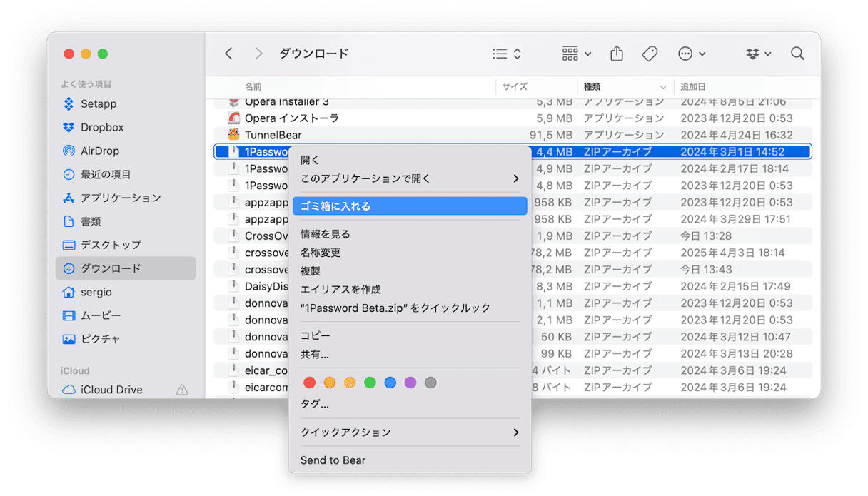Quick Look 1Password Beta.zip menu item
Viewport: 868px width, 496px height.
coord(410,308)
